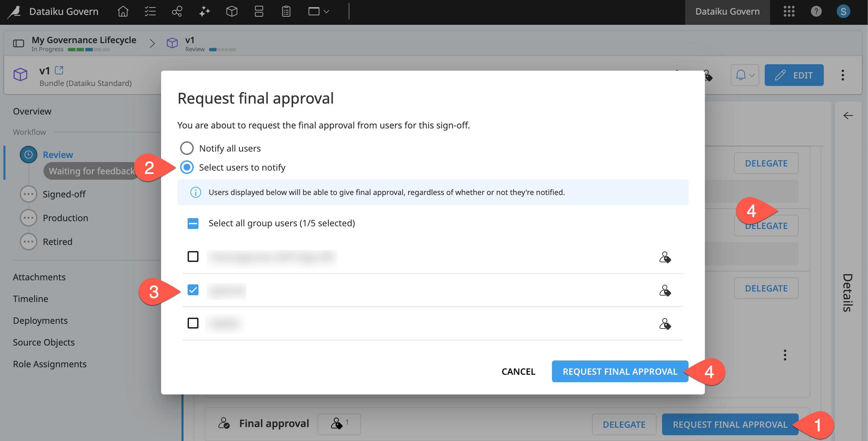Viewport: 868px width, 441px height.
Task: Click the Review step progress bar
Action: pyautogui.click(x=223, y=49)
